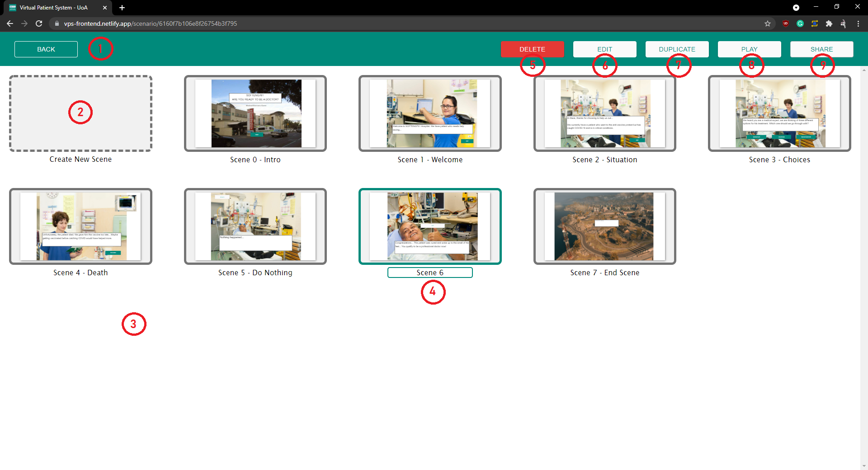The height and width of the screenshot is (470, 868).
Task: Edit this scenario
Action: (604, 49)
